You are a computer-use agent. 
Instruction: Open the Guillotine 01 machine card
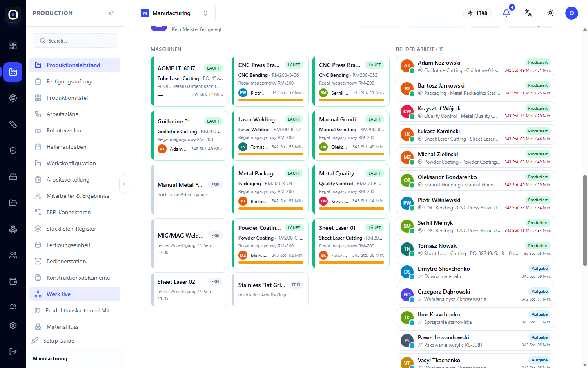coord(189,135)
